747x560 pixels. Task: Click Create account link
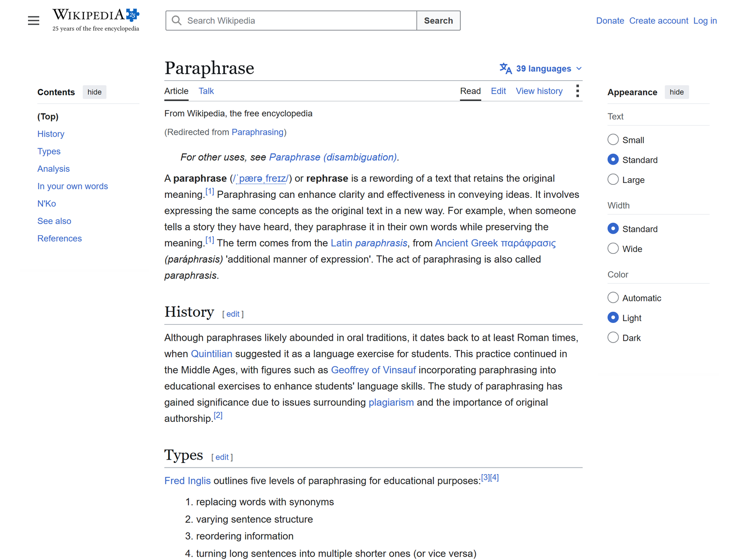[658, 21]
